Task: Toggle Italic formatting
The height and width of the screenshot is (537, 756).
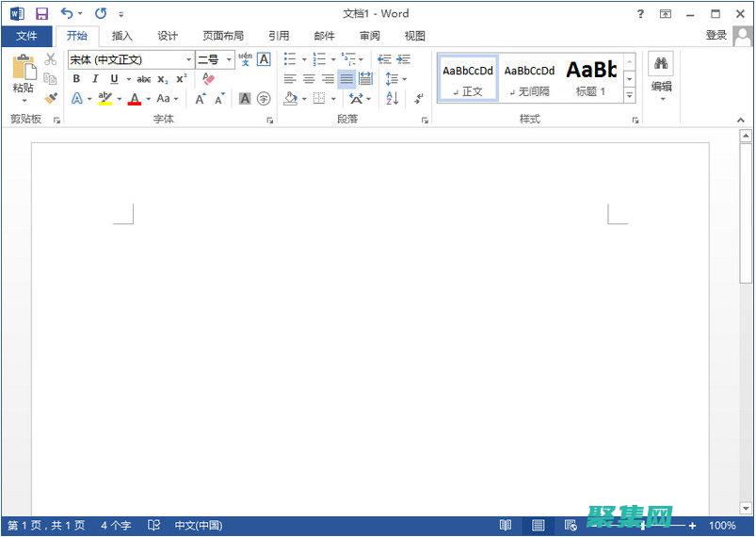Action: pyautogui.click(x=95, y=79)
